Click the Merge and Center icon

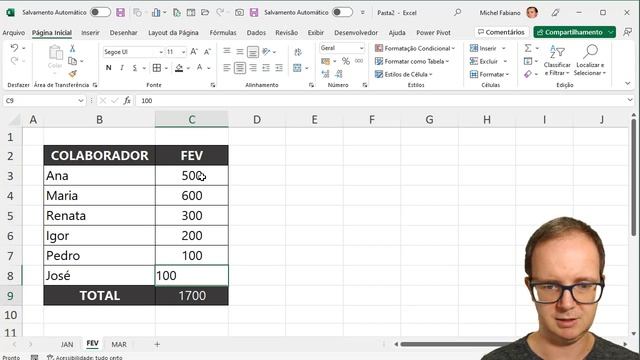[298, 68]
